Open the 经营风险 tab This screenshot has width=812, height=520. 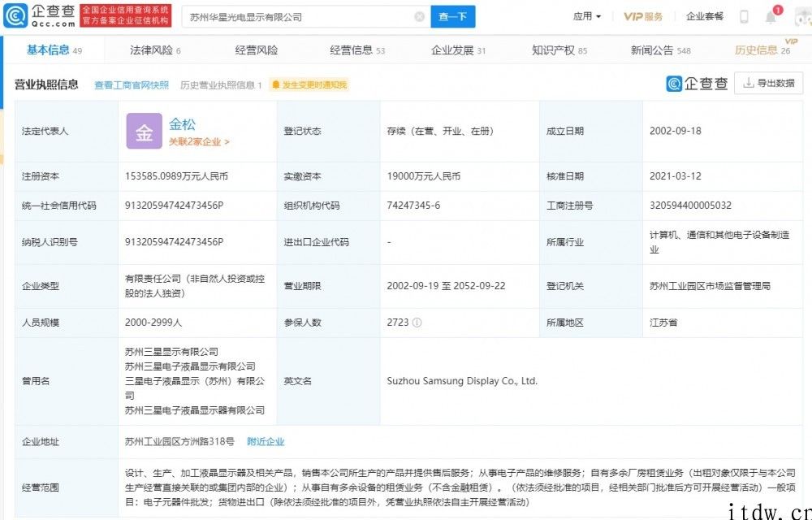click(x=257, y=50)
